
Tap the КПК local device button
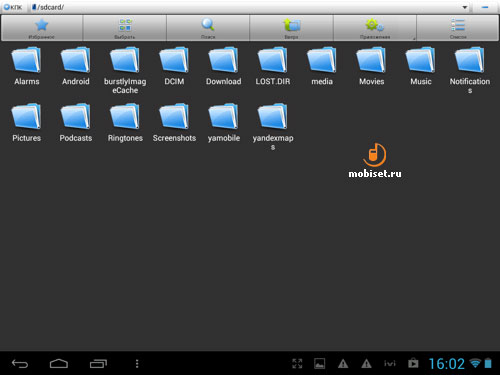(x=13, y=7)
